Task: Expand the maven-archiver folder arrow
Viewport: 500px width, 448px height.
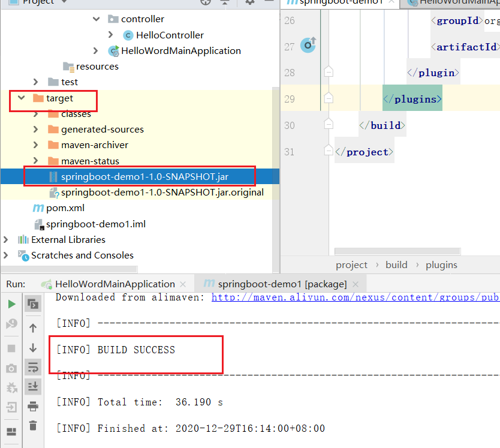Action: pos(35,145)
